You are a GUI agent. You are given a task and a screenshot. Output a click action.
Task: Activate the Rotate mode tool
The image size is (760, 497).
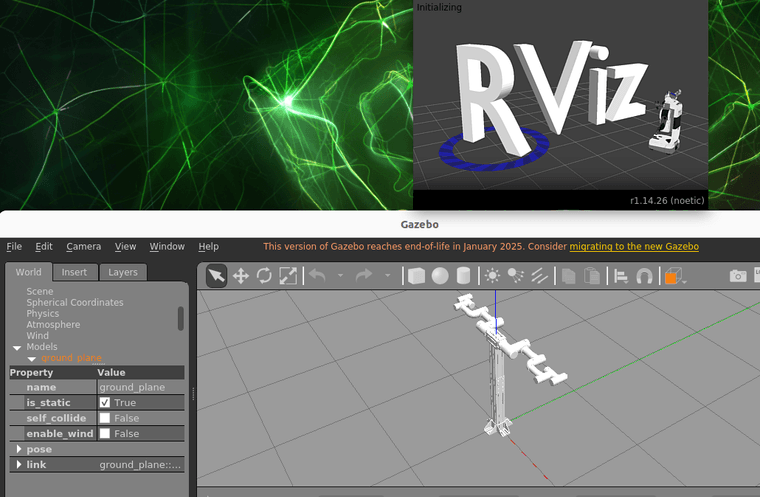[x=264, y=276]
